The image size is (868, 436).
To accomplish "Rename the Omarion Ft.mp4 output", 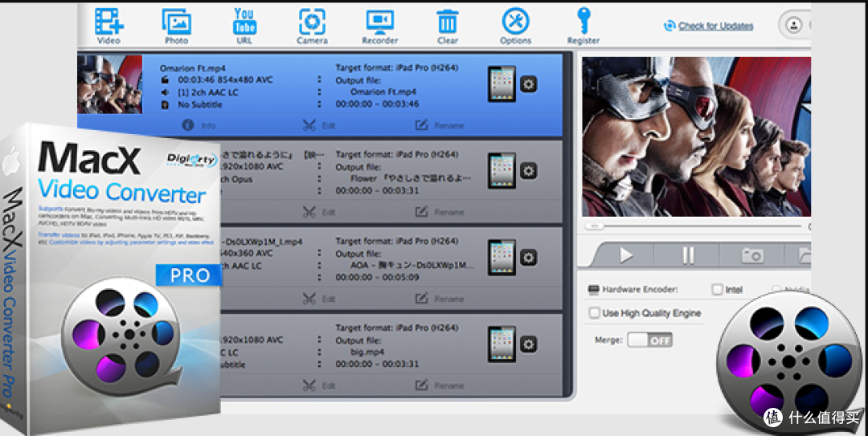I will (x=440, y=125).
